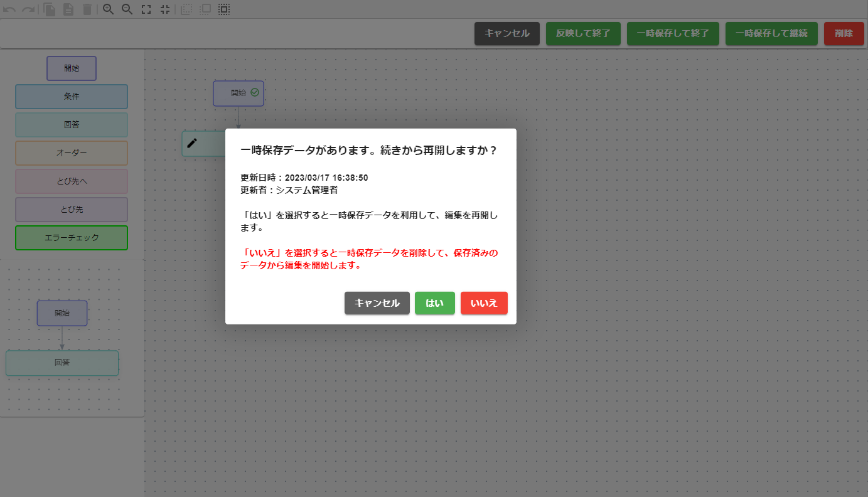The width and height of the screenshot is (868, 497).
Task: Click 一時保存して継続 button
Action: tap(771, 34)
